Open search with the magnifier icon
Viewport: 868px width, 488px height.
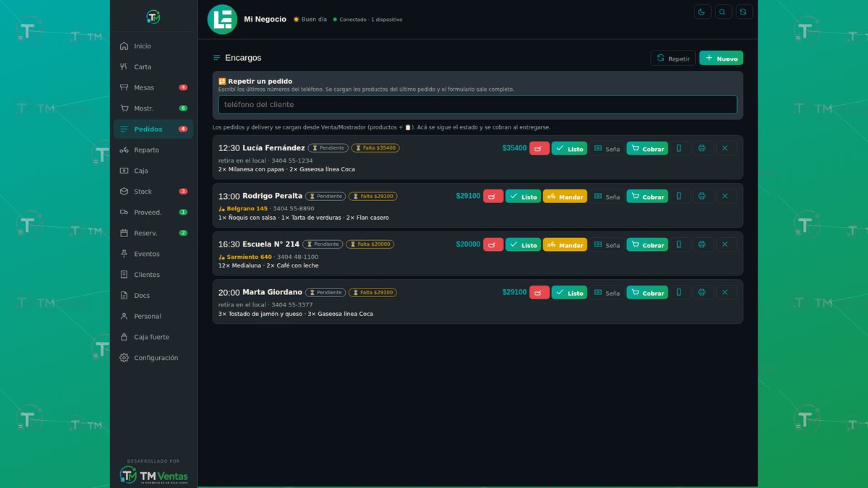tap(723, 12)
